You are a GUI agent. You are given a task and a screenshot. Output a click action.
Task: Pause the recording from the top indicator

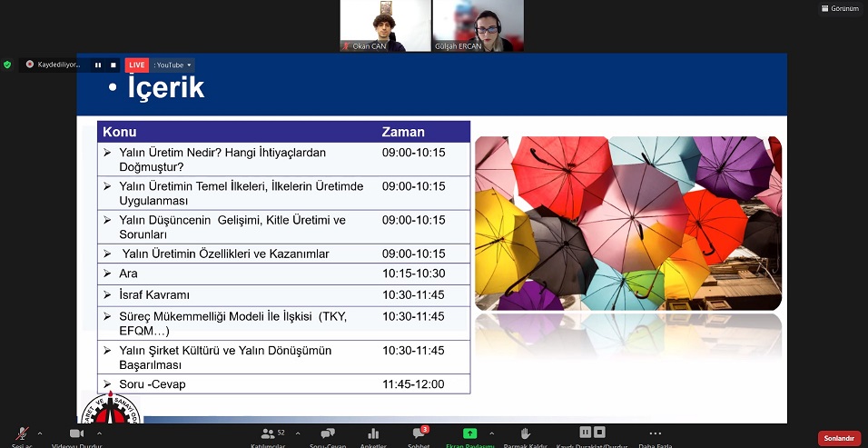98,65
